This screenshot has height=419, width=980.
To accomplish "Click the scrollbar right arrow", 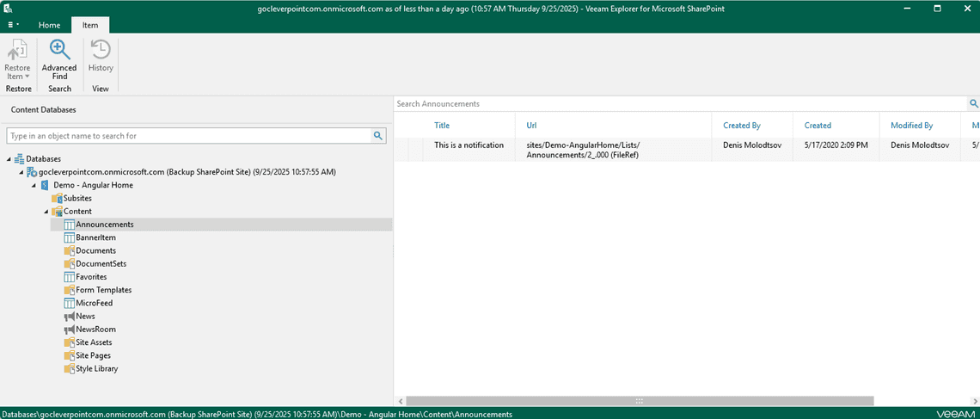I will pyautogui.click(x=974, y=401).
